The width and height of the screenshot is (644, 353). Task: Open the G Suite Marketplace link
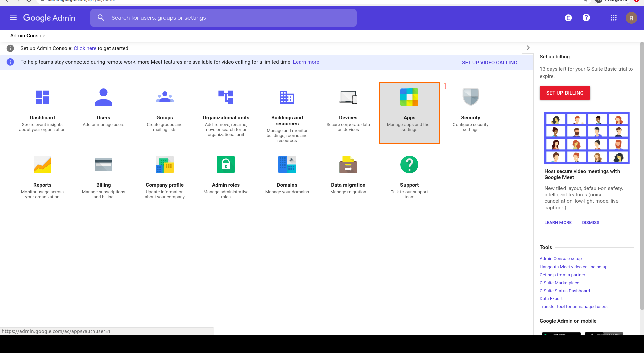(559, 283)
